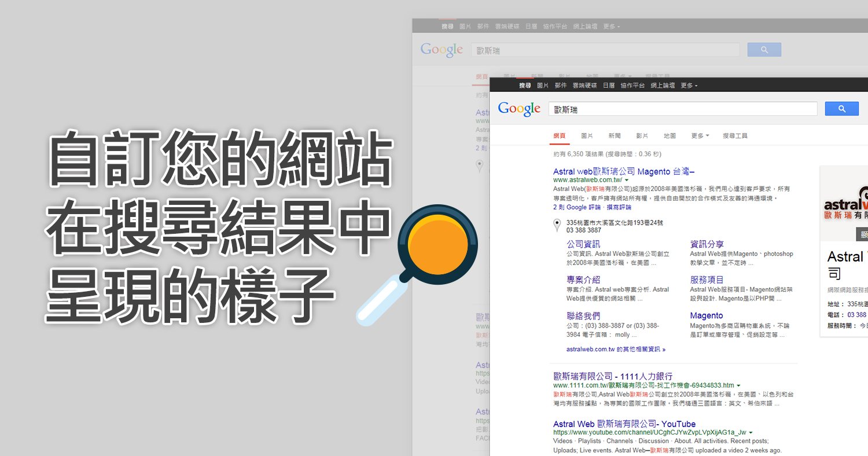The image size is (868, 456).
Task: Open 更多 dropdown in front window black bar
Action: point(689,86)
